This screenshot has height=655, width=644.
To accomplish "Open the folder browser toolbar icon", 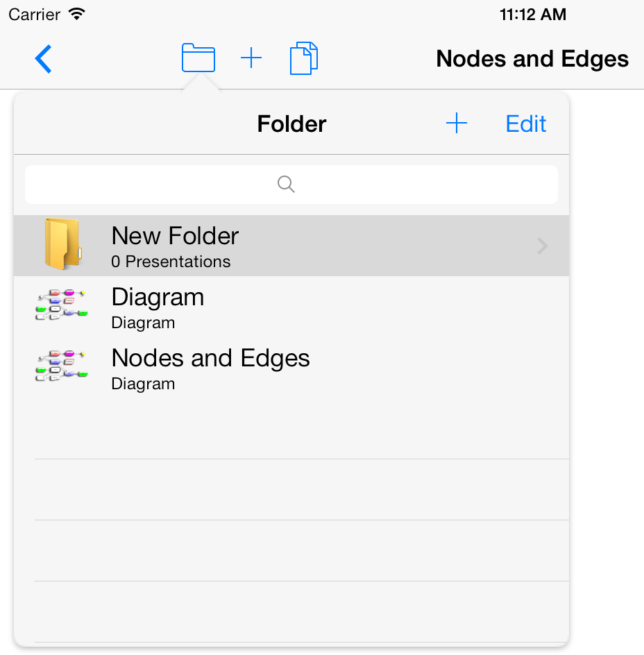I will coord(198,58).
